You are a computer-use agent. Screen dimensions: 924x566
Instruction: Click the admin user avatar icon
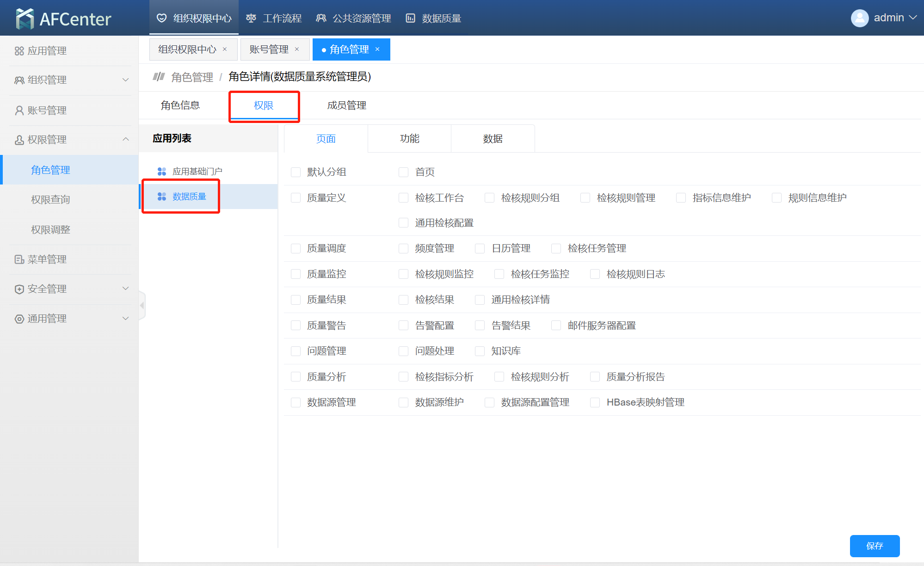tap(859, 18)
